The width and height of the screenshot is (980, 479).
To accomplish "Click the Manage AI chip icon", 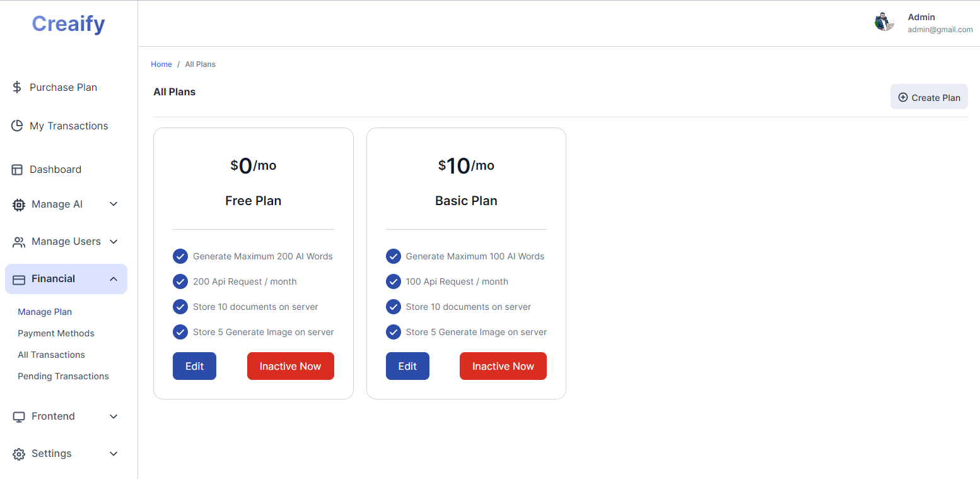I will point(19,204).
